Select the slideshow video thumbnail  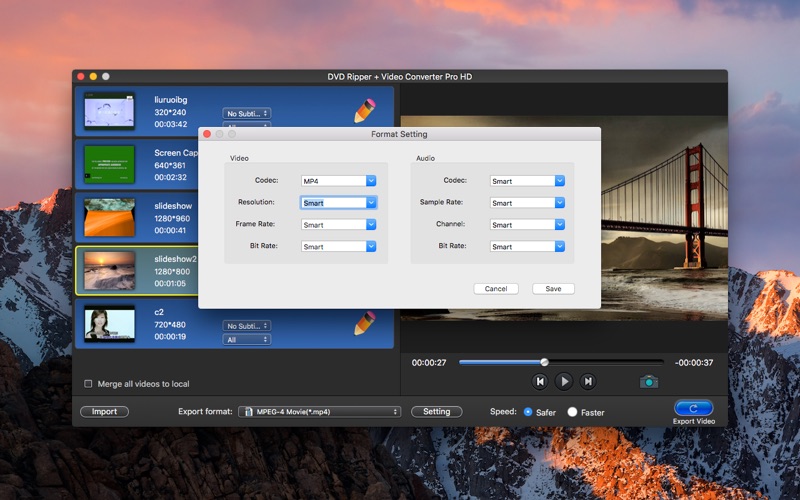pos(109,217)
